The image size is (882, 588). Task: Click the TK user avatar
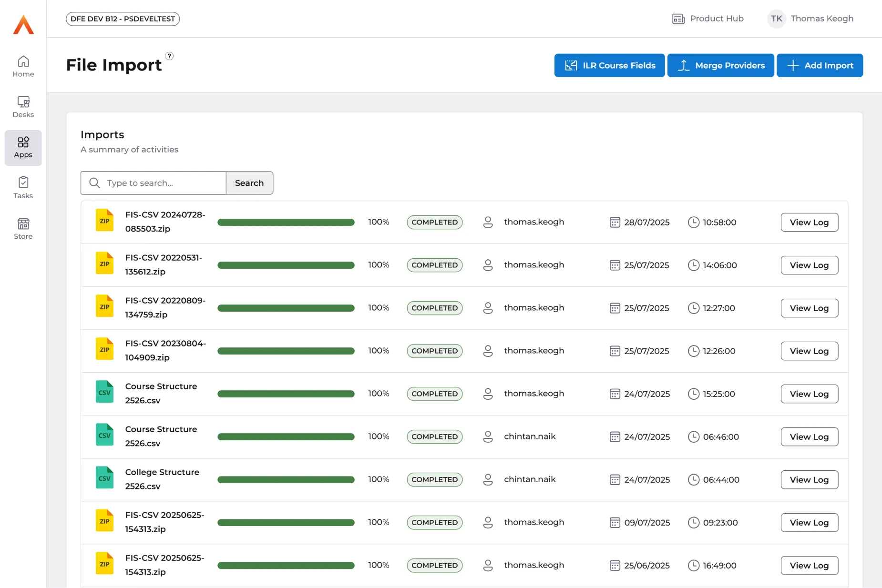pos(776,19)
